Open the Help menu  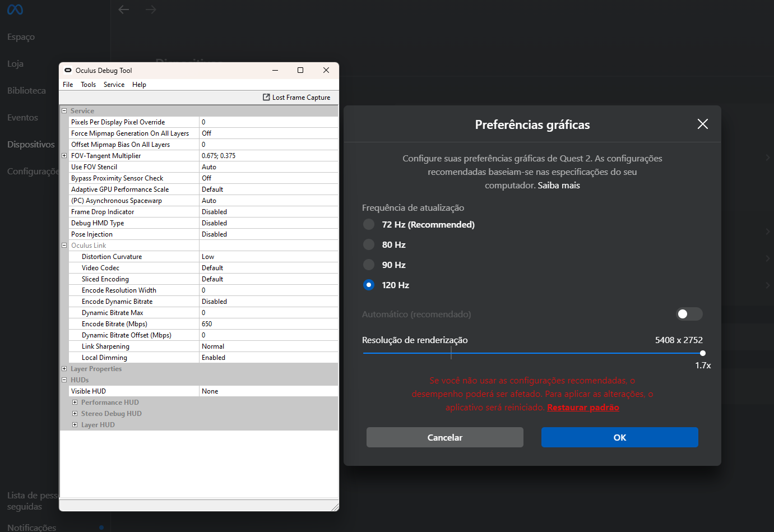point(139,85)
